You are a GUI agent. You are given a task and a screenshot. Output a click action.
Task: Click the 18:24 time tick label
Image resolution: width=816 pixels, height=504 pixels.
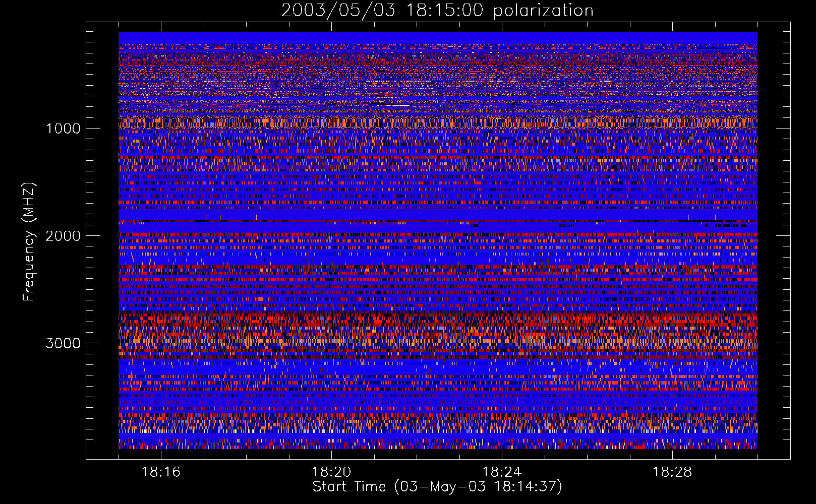[x=502, y=472]
